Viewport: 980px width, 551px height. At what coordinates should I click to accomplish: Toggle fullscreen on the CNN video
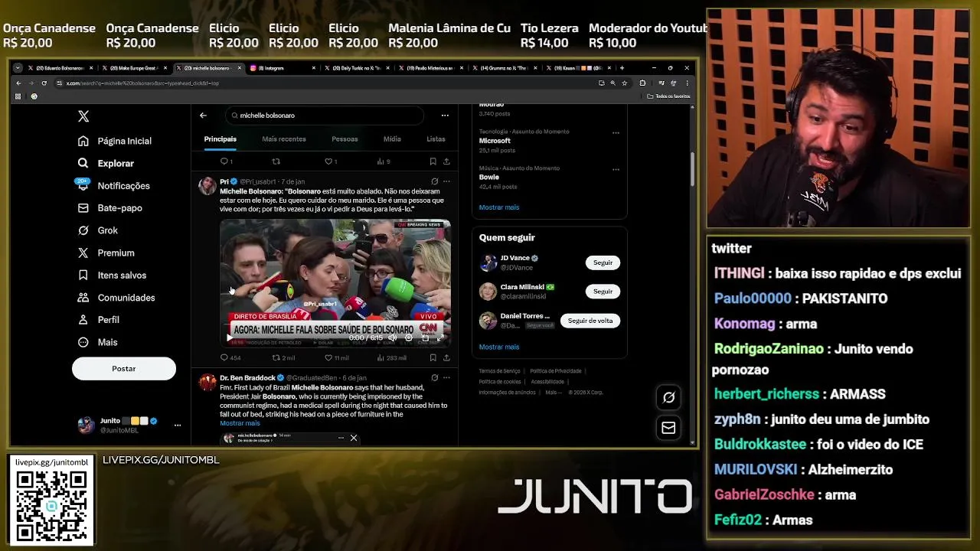click(x=440, y=337)
